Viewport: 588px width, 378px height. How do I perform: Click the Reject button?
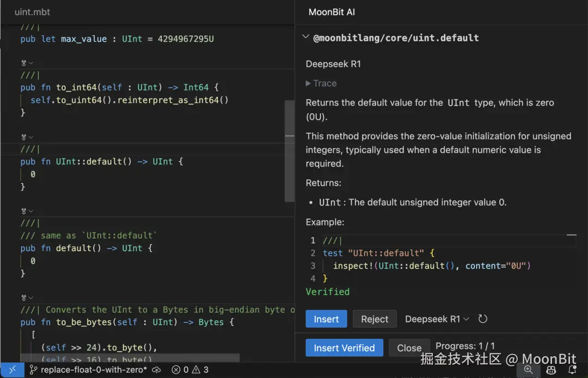[375, 319]
